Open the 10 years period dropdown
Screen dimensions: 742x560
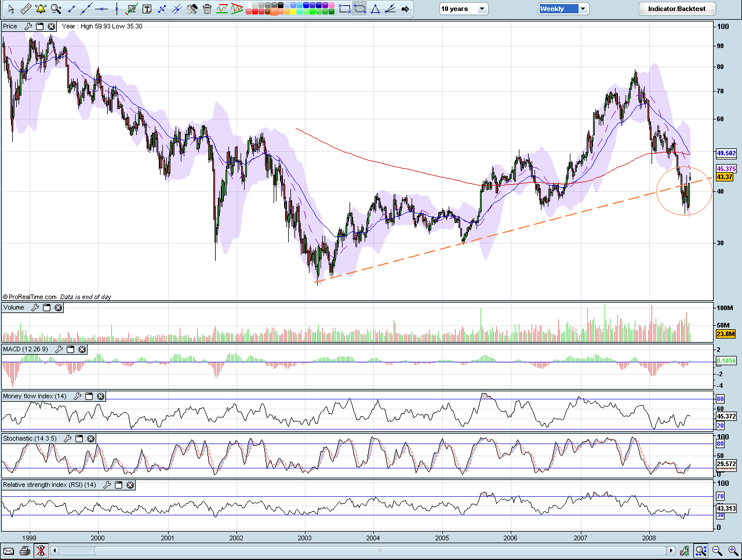click(x=464, y=9)
